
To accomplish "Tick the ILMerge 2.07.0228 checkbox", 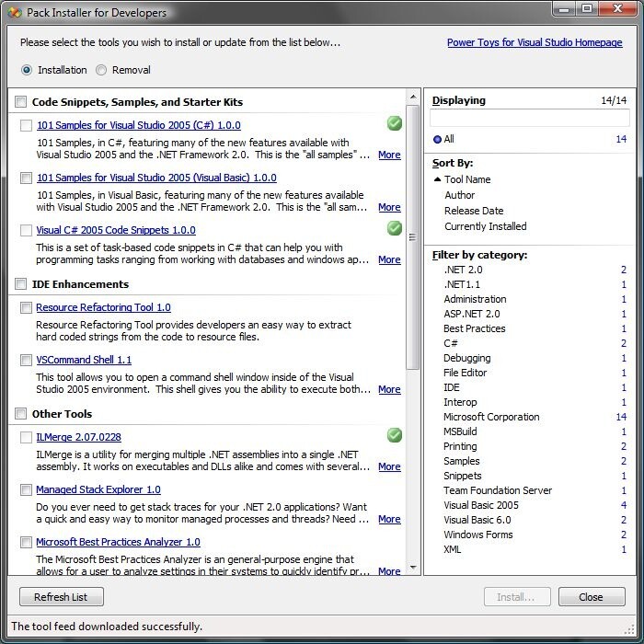I will (26, 437).
